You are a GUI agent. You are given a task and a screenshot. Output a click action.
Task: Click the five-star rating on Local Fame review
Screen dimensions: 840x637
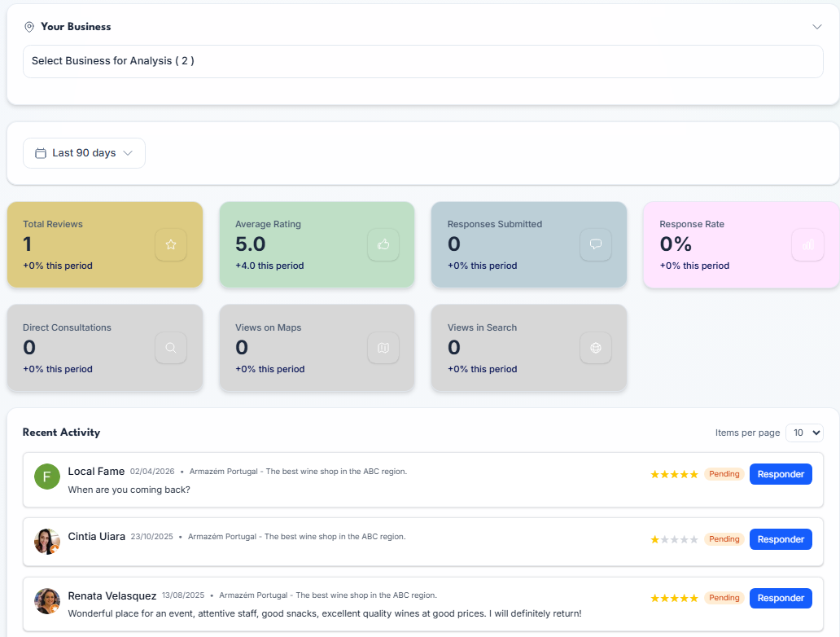coord(674,474)
